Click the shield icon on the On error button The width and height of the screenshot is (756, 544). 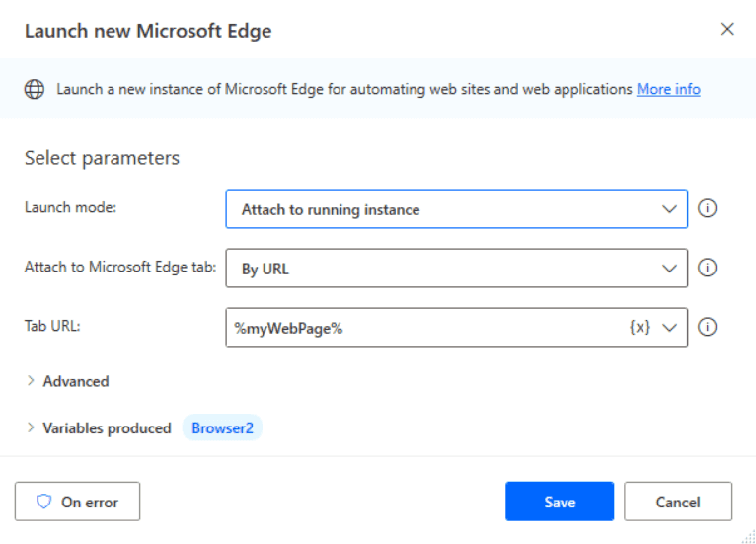click(x=43, y=502)
